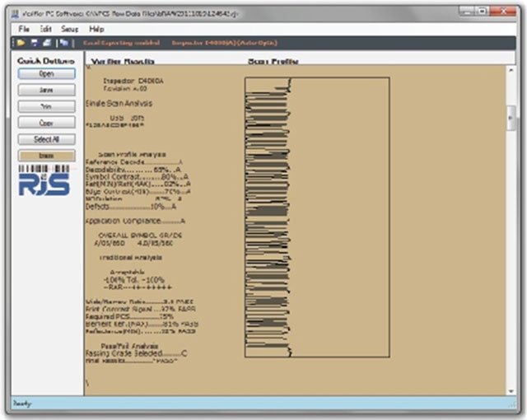Click the tan Erase button
This screenshot has height=420, width=527.
pos(46,156)
